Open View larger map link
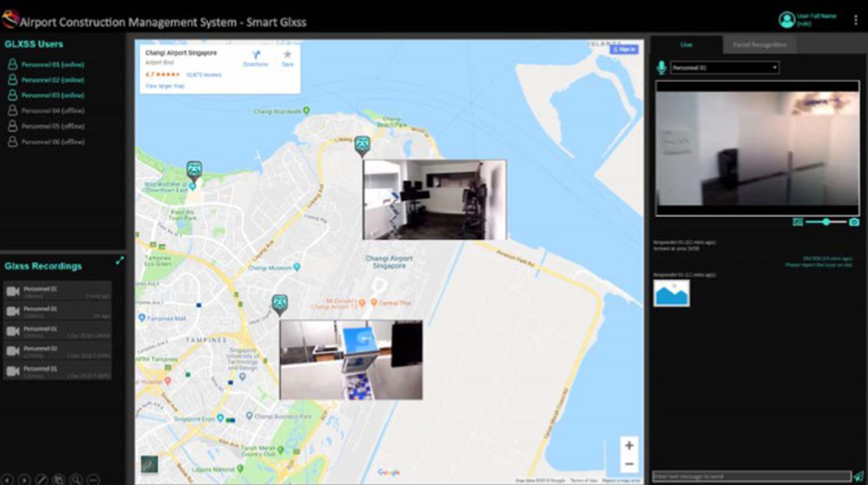The height and width of the screenshot is (485, 868). click(x=165, y=86)
